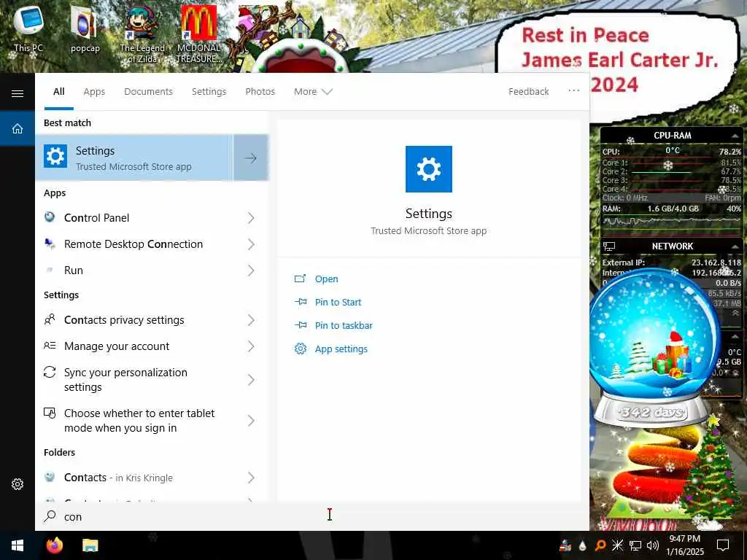Click the Control Panel icon in results
This screenshot has height=560, width=747.
pyautogui.click(x=50, y=217)
